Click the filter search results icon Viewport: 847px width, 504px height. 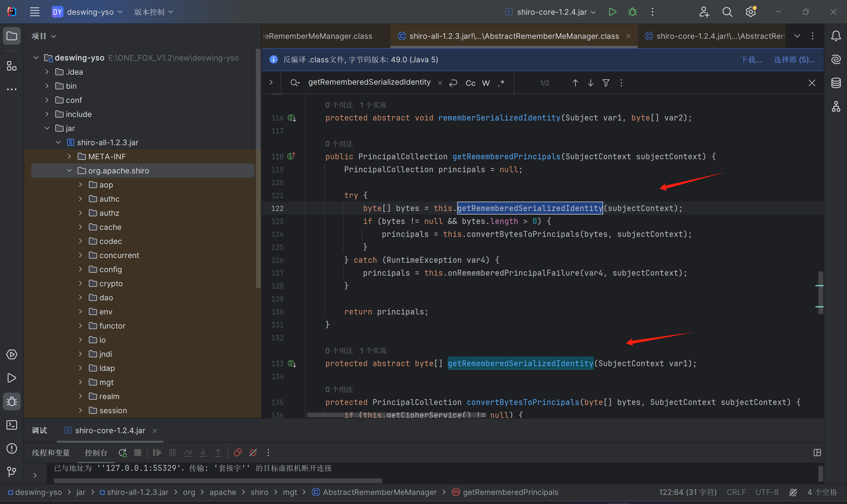click(606, 83)
